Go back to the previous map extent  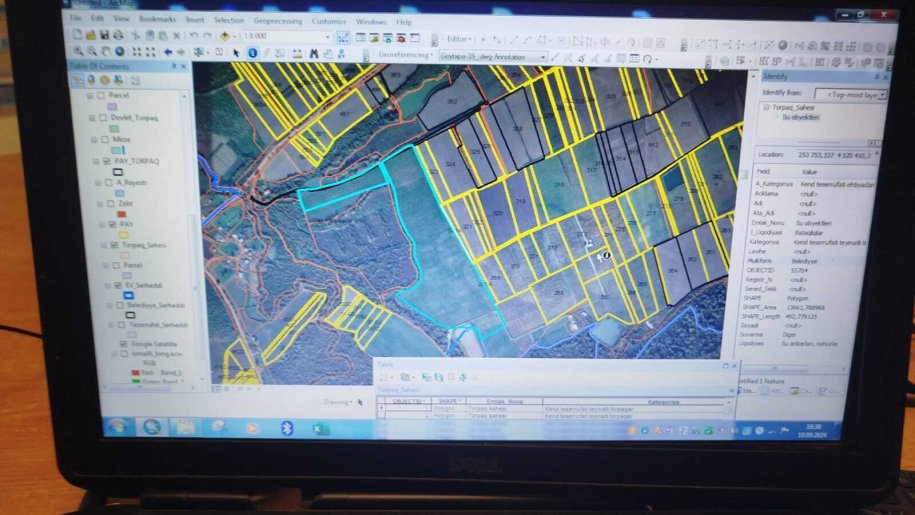point(167,51)
